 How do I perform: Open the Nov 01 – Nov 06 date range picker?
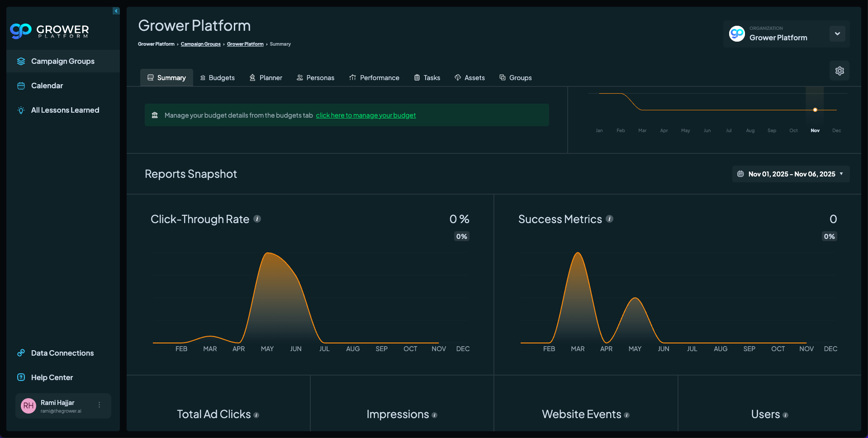(x=791, y=174)
